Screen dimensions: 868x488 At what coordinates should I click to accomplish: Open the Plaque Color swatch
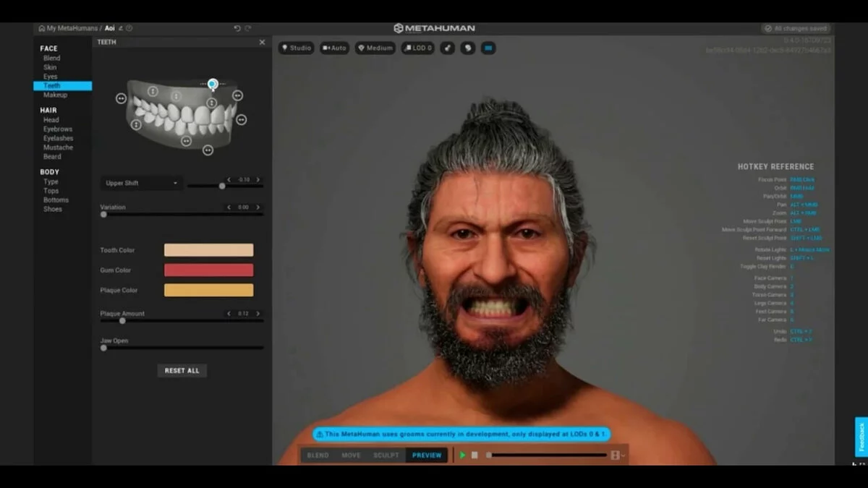point(208,290)
